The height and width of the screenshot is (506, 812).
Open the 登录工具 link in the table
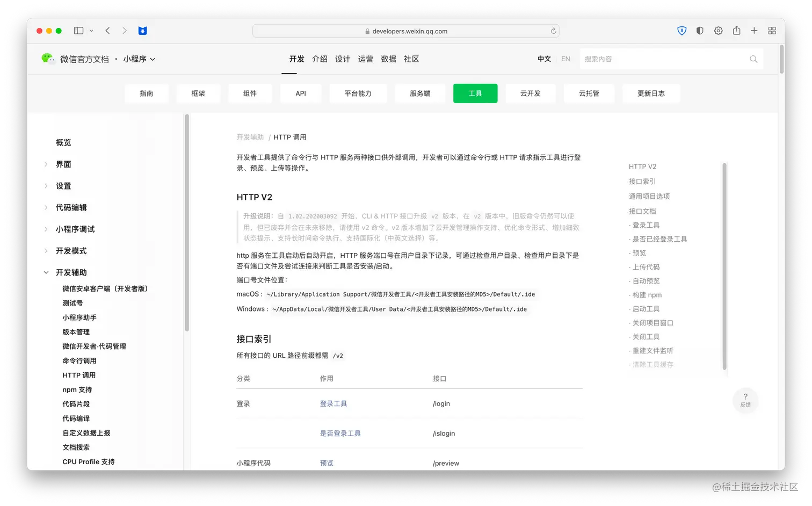[334, 403]
